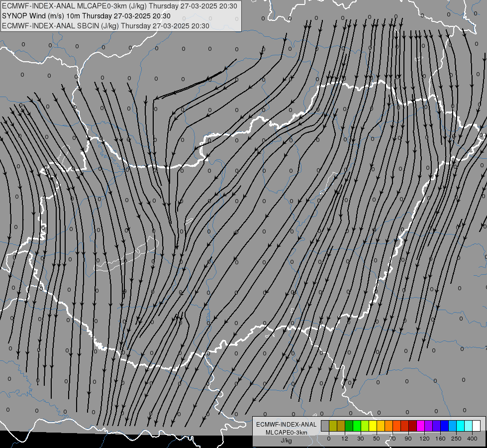Image resolution: width=487 pixels, height=448 pixels.
Task: Click the legend value 30
Action: tap(361, 439)
